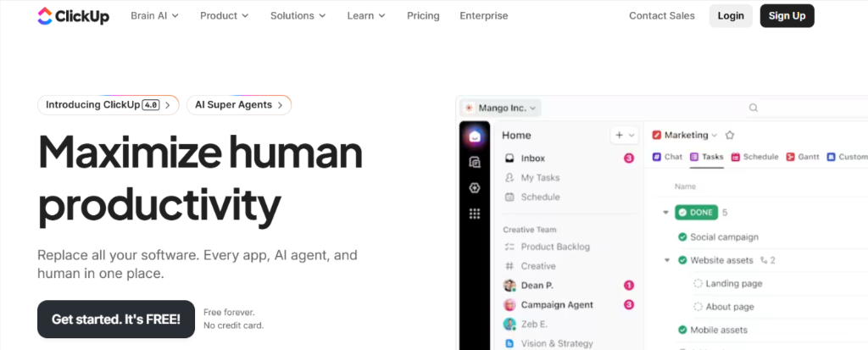
Task: Mark the About page subtask circle
Action: click(698, 307)
